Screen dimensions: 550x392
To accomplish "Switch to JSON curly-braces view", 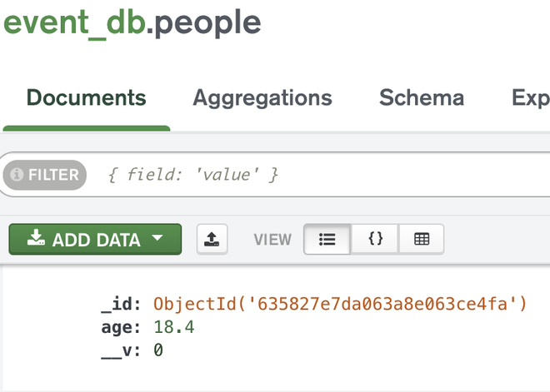I will (x=375, y=240).
